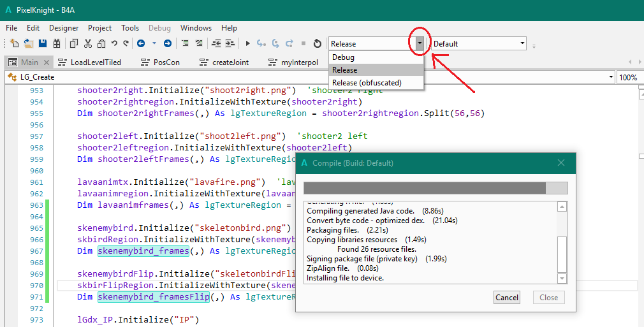Click the Restart circular arrow icon
The width and height of the screenshot is (644, 327).
(x=317, y=43)
